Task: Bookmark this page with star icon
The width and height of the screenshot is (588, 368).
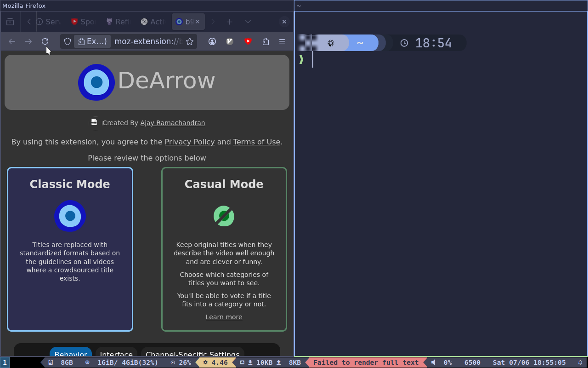Action: coord(189,41)
